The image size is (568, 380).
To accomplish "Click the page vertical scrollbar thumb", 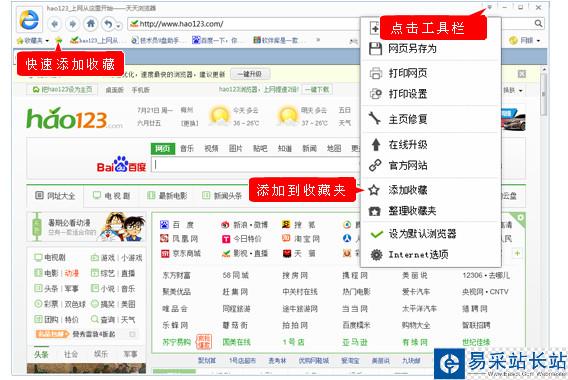I will point(544,94).
